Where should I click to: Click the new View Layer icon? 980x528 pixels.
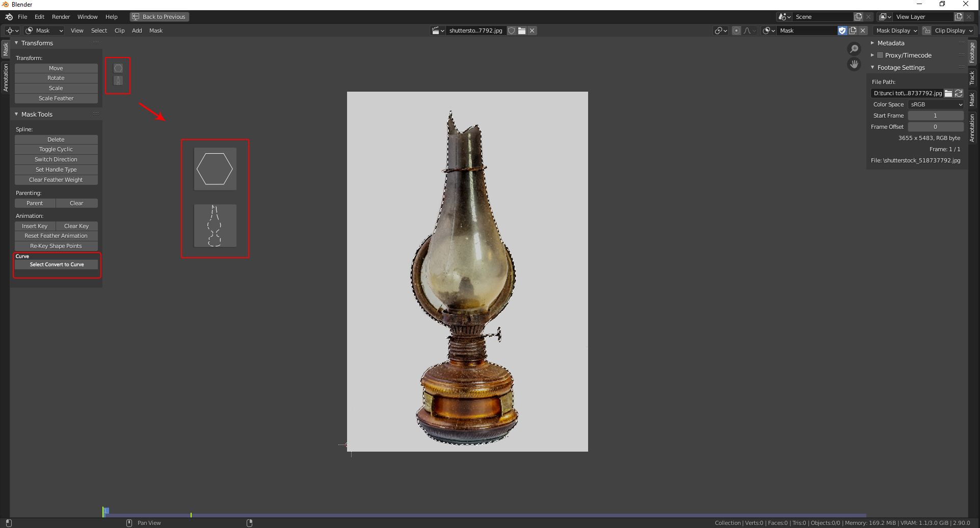[959, 17]
